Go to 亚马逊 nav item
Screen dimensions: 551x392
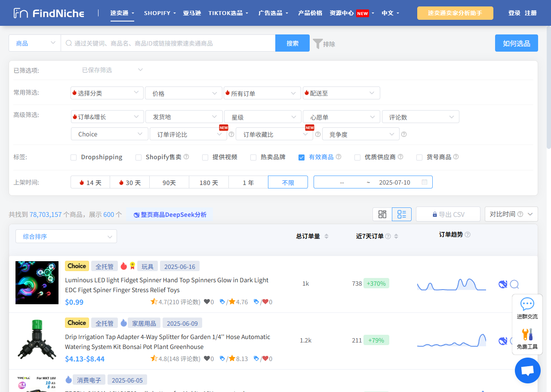click(192, 13)
